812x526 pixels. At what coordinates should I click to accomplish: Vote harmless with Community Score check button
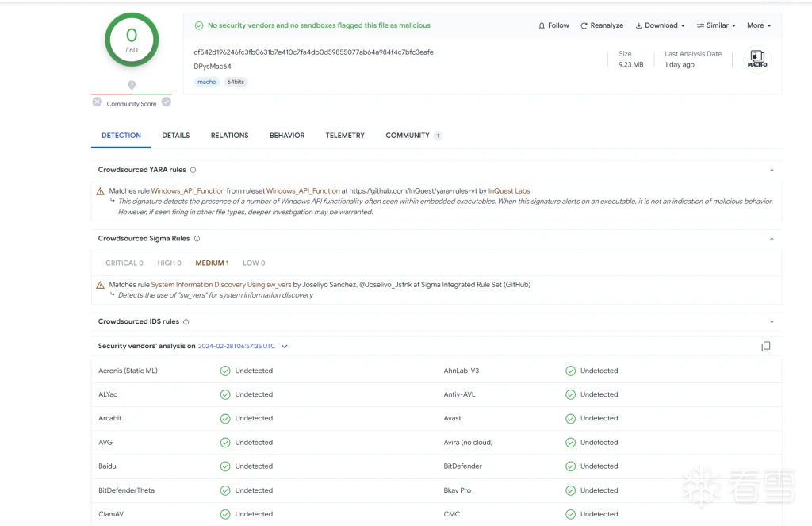click(167, 102)
